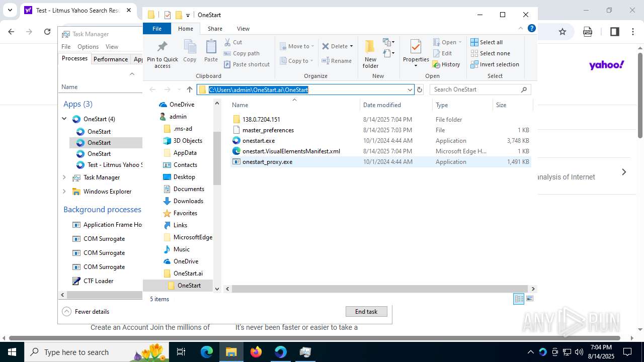
Task: Open OneStart.ai folder in navigation pane
Action: click(188, 274)
